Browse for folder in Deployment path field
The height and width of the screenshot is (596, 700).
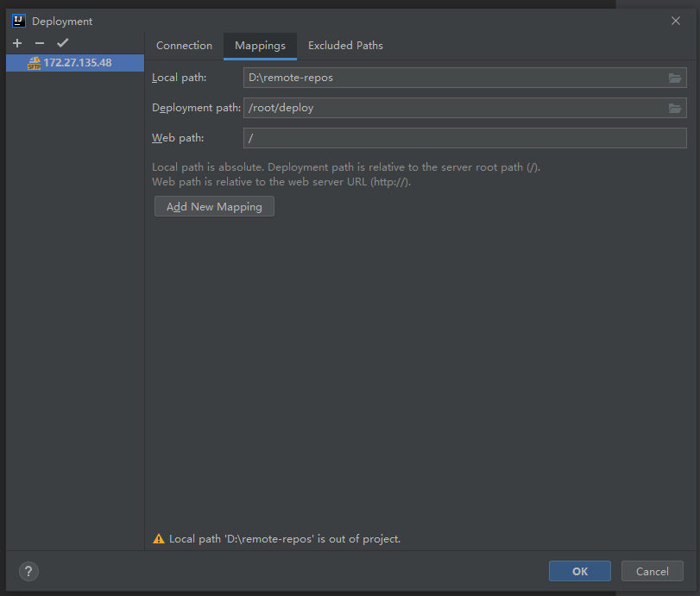click(675, 108)
